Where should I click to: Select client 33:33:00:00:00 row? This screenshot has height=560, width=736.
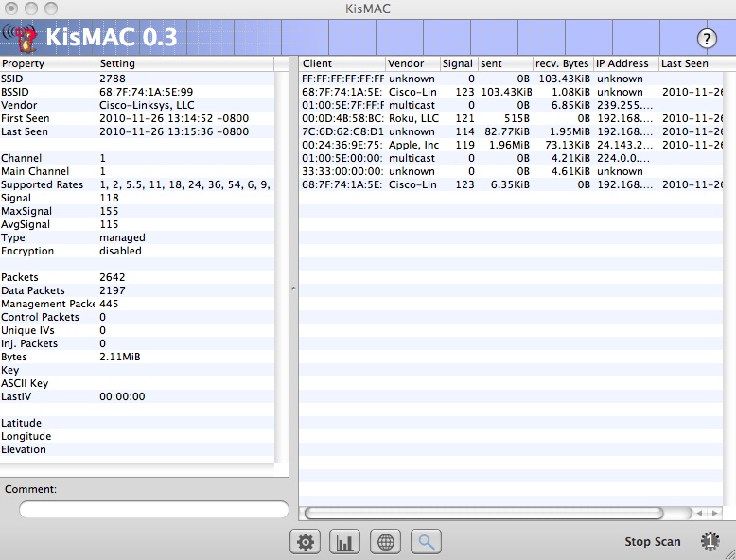click(511, 171)
